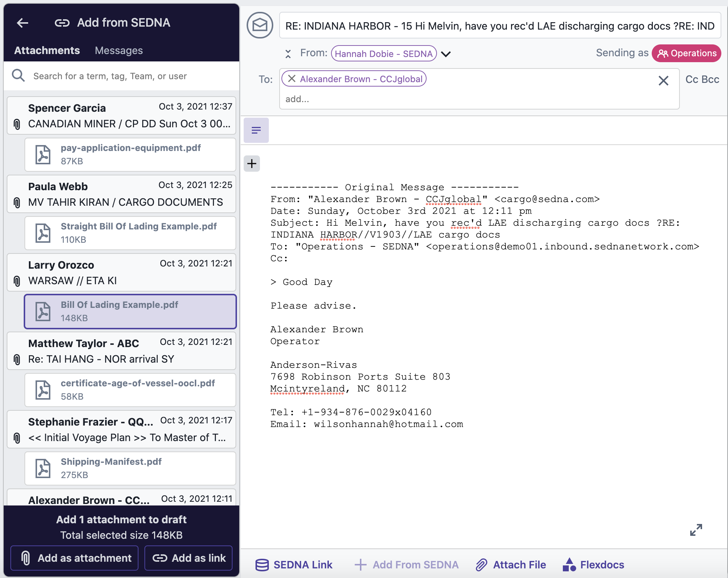Show the Cc field
728x578 pixels.
tap(692, 79)
